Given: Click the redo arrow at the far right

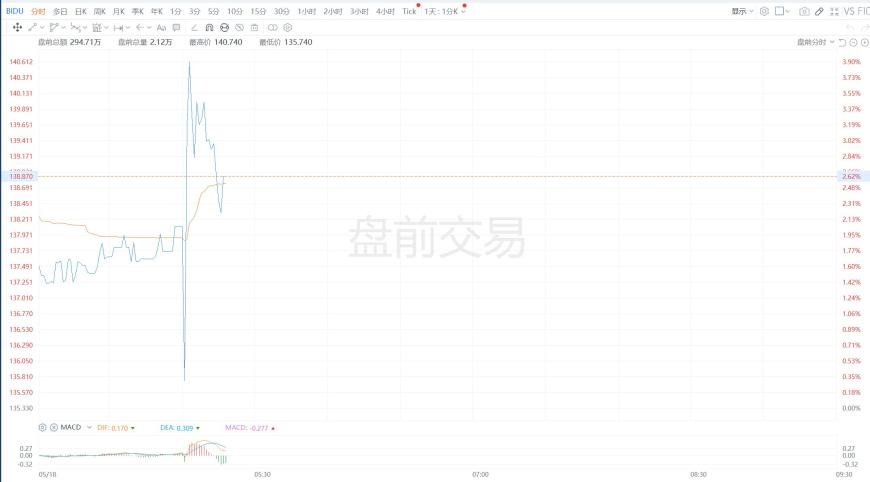Looking at the screenshot, I should coord(864,27).
